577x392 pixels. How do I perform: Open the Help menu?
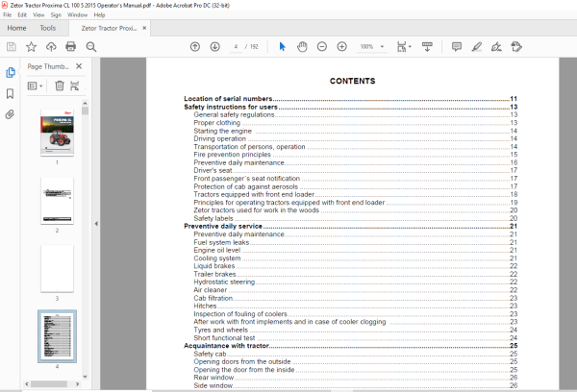[99, 15]
